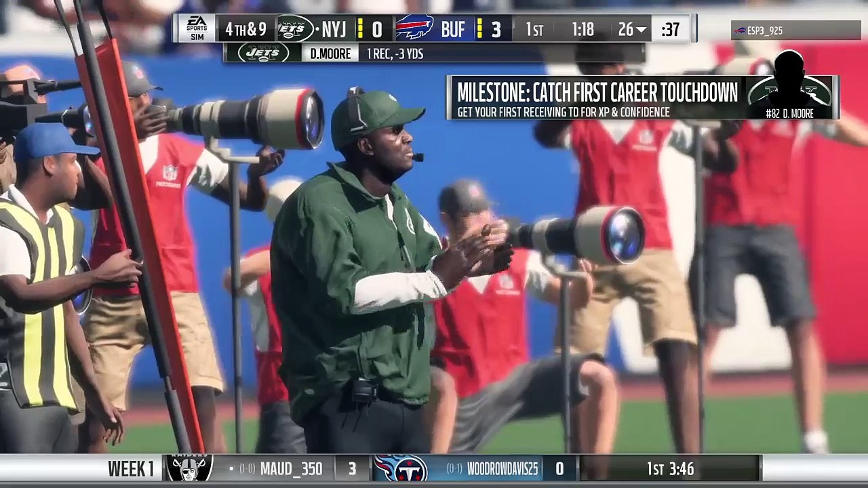Screen dimensions: 868x488
Task: Click the "4TH & 9" down and distance
Action: tap(245, 30)
